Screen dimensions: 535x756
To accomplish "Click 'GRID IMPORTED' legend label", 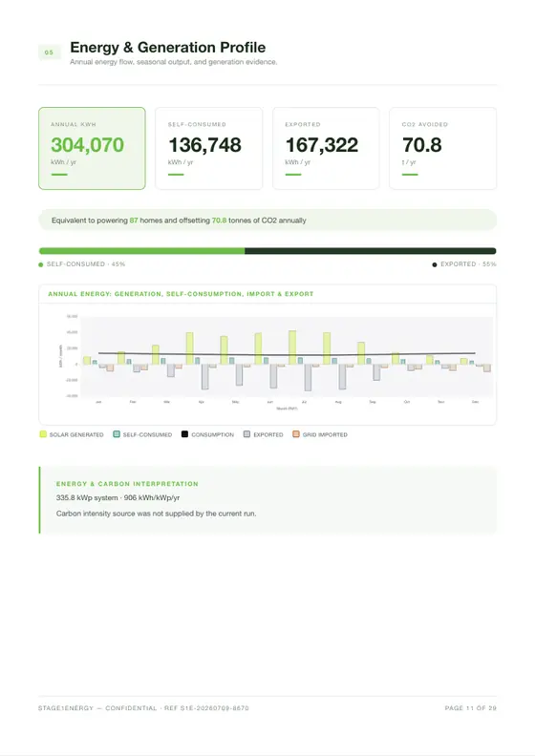I will 325,434.
